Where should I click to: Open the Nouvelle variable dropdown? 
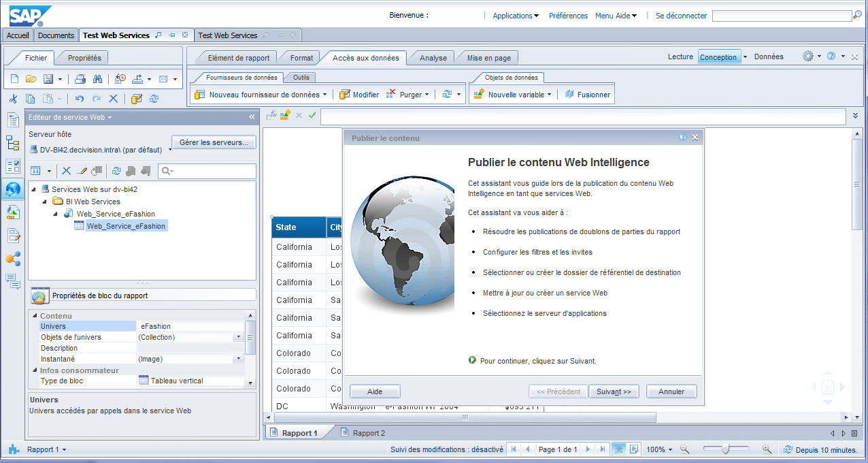tap(548, 95)
